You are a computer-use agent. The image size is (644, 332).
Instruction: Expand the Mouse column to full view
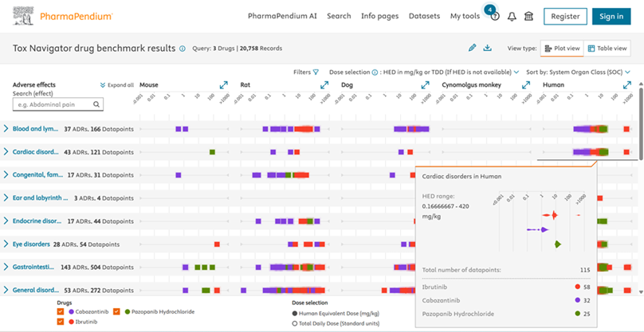[x=224, y=84]
